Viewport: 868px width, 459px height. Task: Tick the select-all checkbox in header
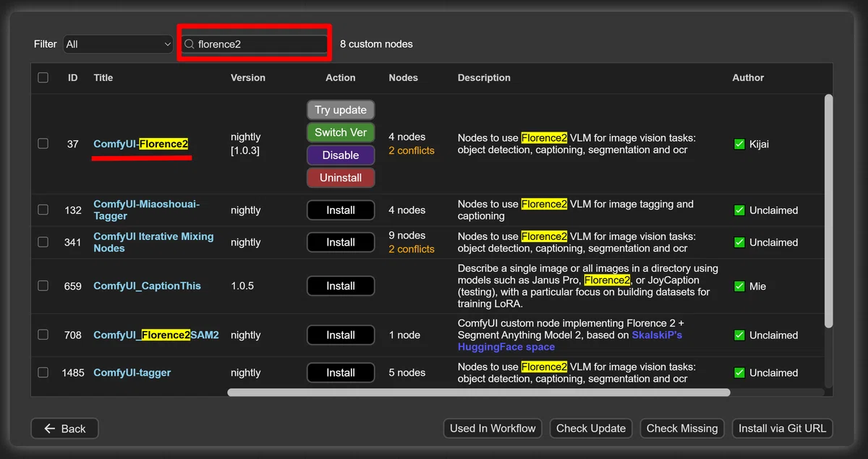click(43, 77)
